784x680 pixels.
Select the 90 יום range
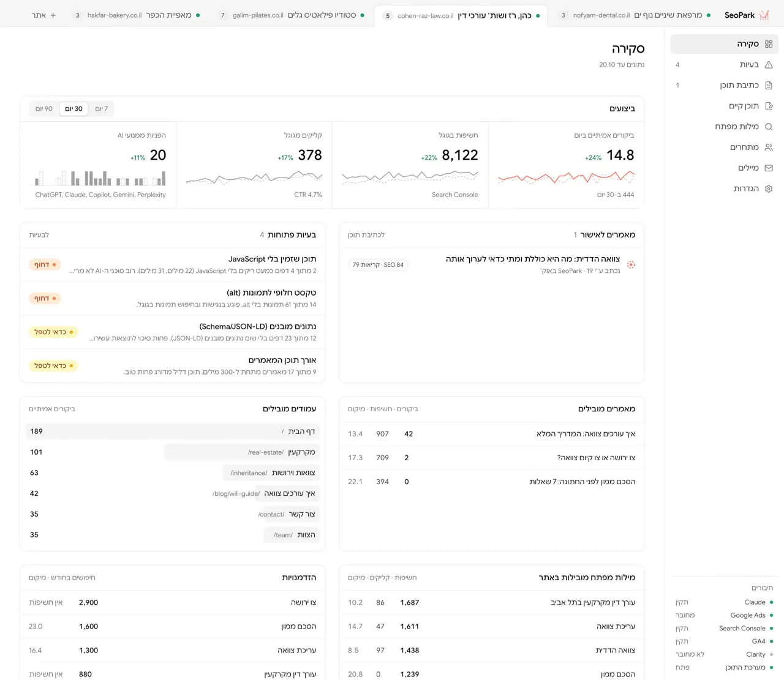44,109
